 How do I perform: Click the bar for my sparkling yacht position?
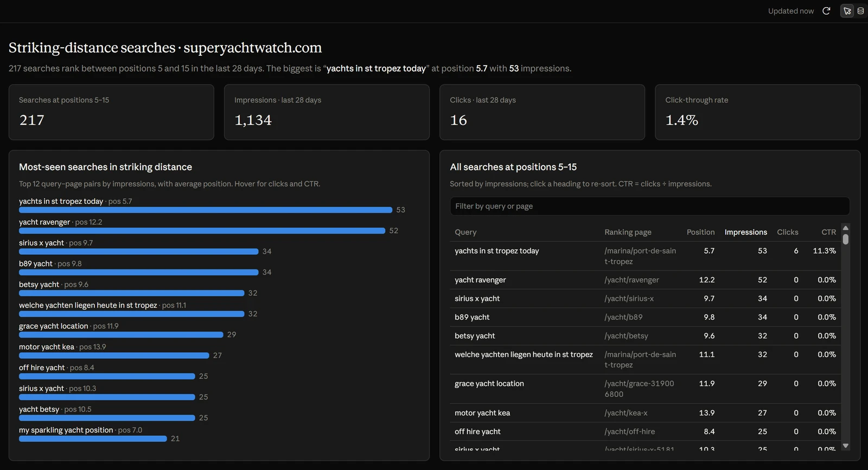[x=93, y=439]
